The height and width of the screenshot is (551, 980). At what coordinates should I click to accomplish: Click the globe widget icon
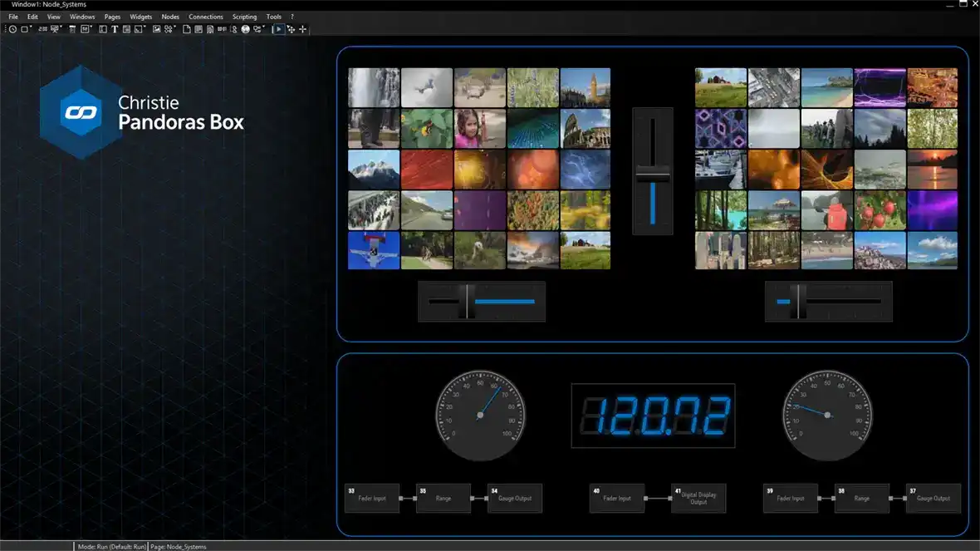tap(246, 28)
